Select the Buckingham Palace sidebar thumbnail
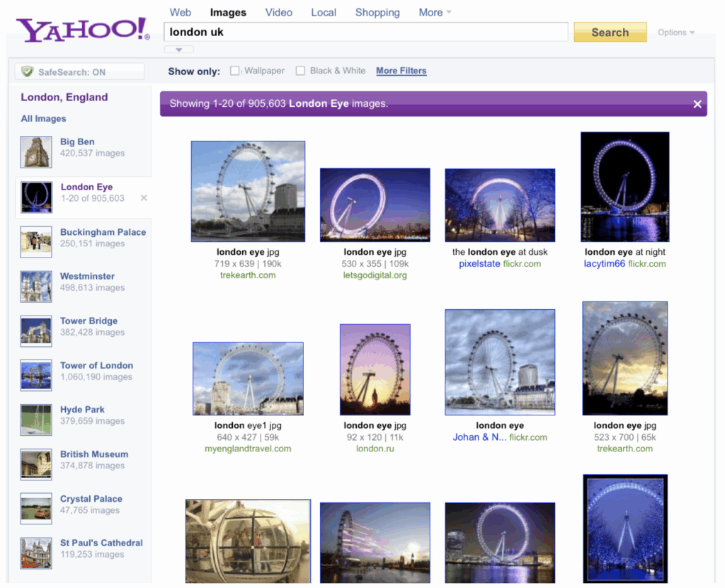Screen dimensions: 725x588 (35, 242)
